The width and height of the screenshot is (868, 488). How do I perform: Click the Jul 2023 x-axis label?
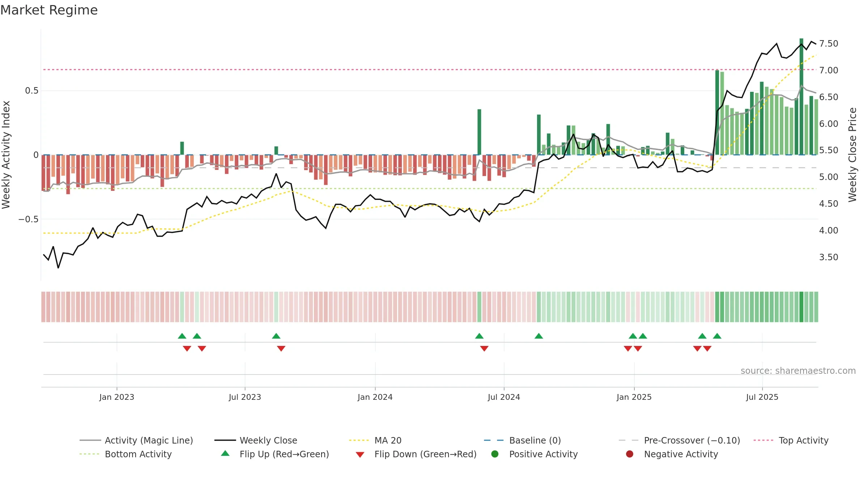(245, 397)
